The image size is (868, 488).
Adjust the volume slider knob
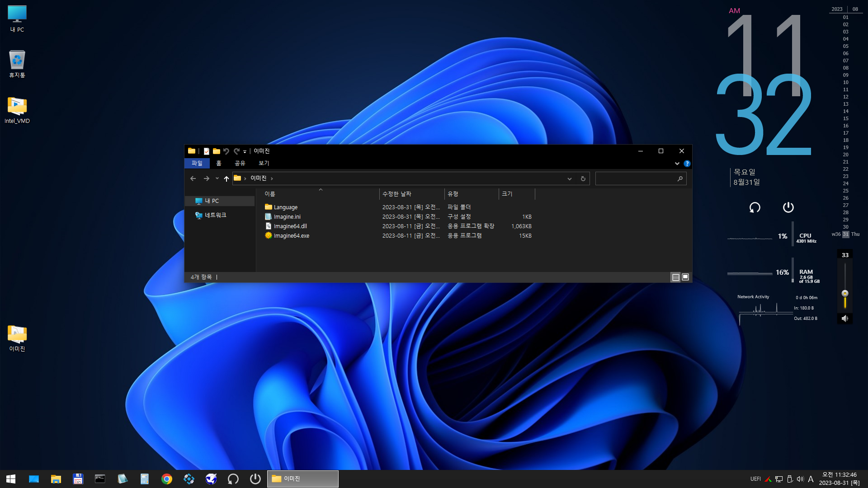point(845,293)
